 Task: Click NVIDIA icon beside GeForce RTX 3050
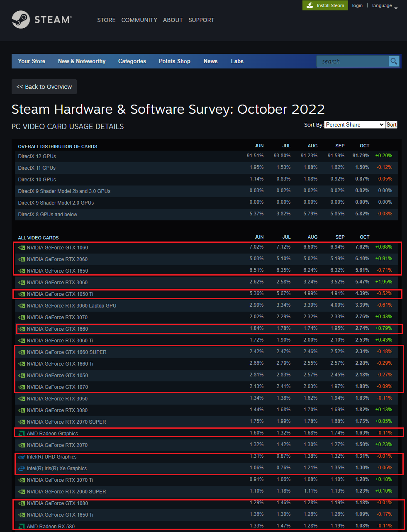[22, 399]
